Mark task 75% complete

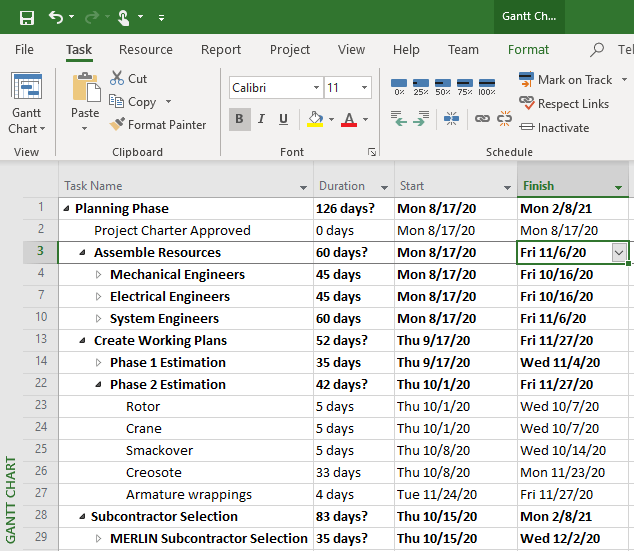(465, 87)
